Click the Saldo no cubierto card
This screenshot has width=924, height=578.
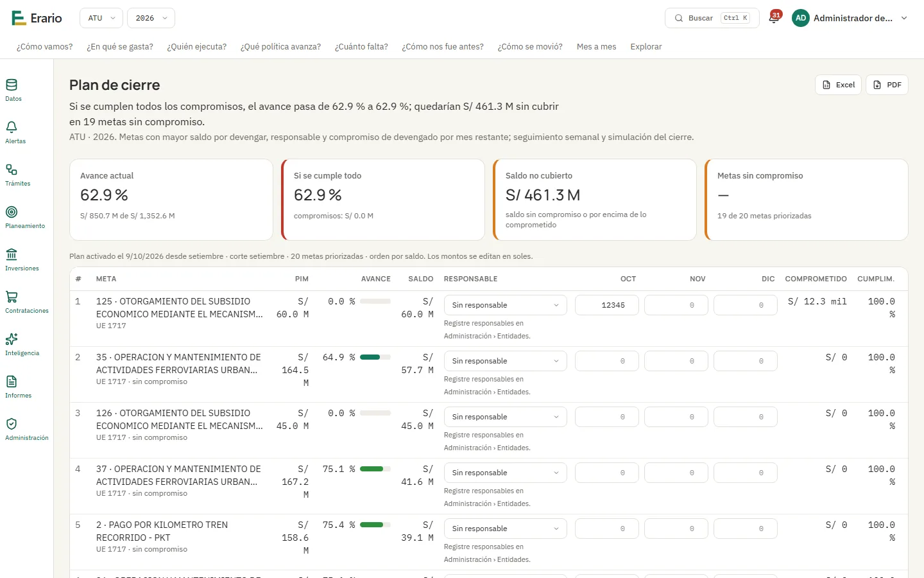click(x=595, y=200)
